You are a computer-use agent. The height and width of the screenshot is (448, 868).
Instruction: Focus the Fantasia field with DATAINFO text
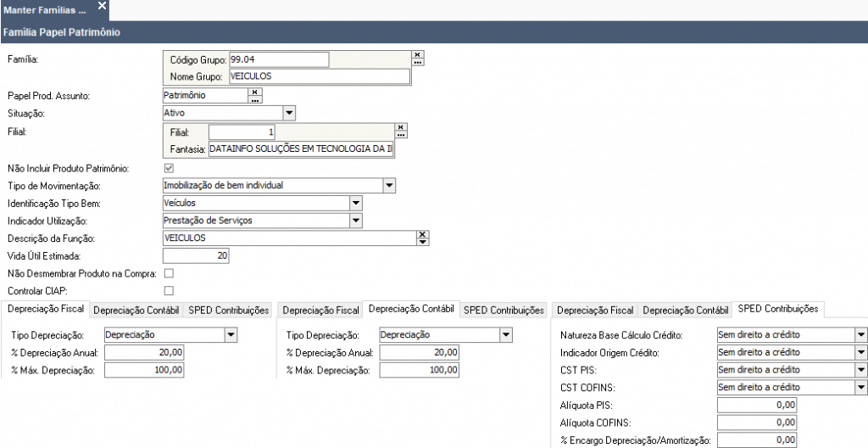point(301,149)
